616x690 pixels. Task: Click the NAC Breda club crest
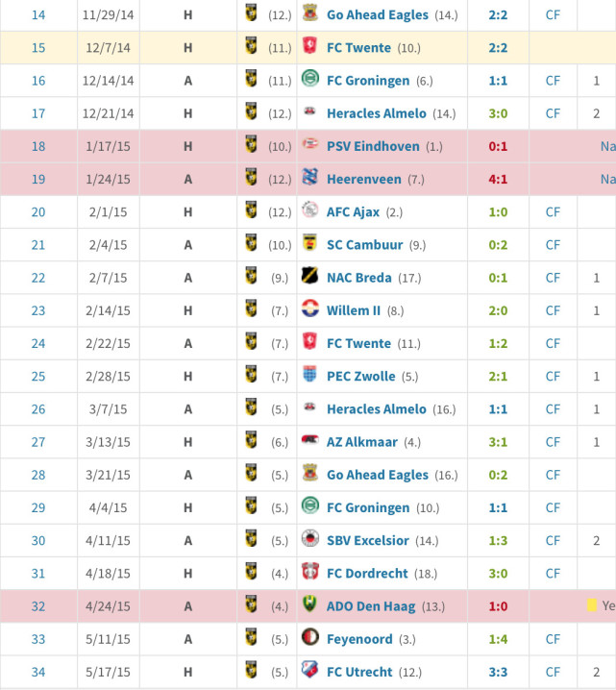(309, 278)
